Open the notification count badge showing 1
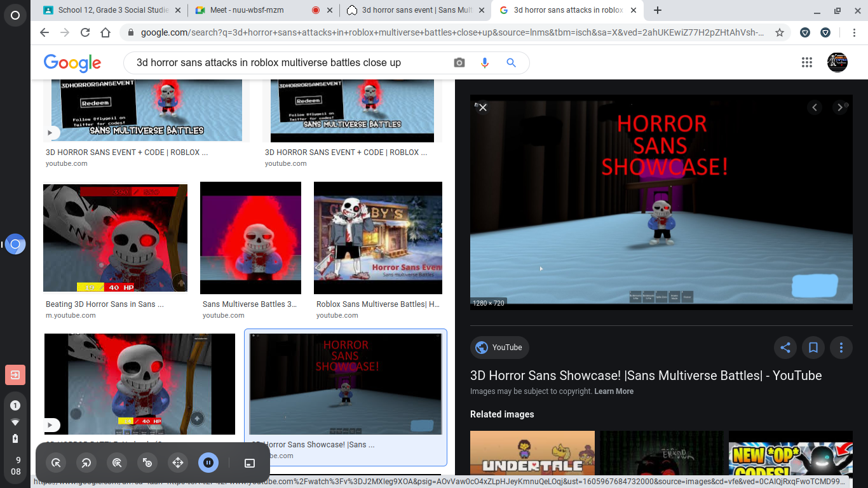This screenshot has height=488, width=868. click(x=15, y=405)
